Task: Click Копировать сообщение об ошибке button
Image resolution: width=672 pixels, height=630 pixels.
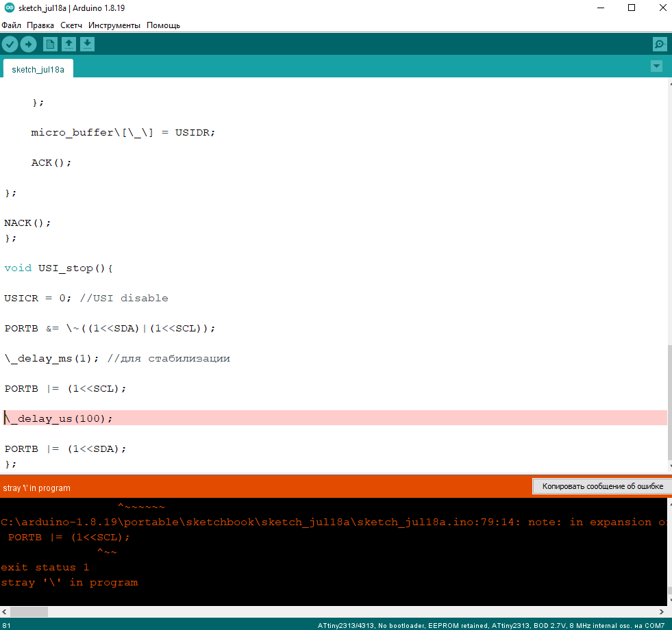Action: pyautogui.click(x=602, y=486)
